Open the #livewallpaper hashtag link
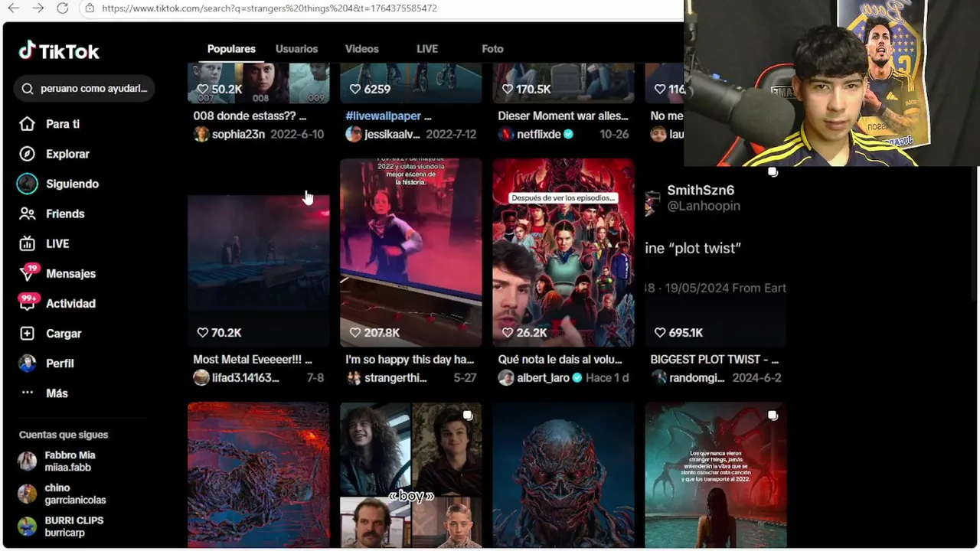This screenshot has width=980, height=551. click(x=383, y=116)
